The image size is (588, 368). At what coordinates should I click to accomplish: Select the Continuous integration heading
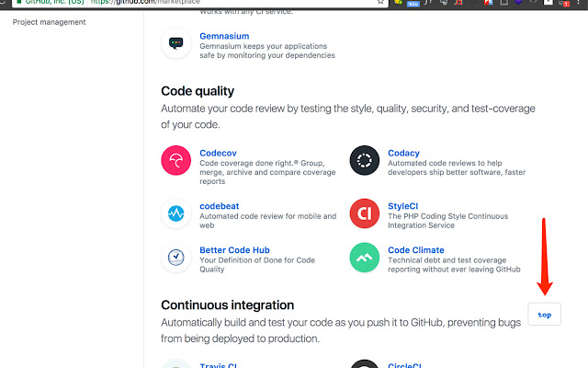click(x=227, y=305)
